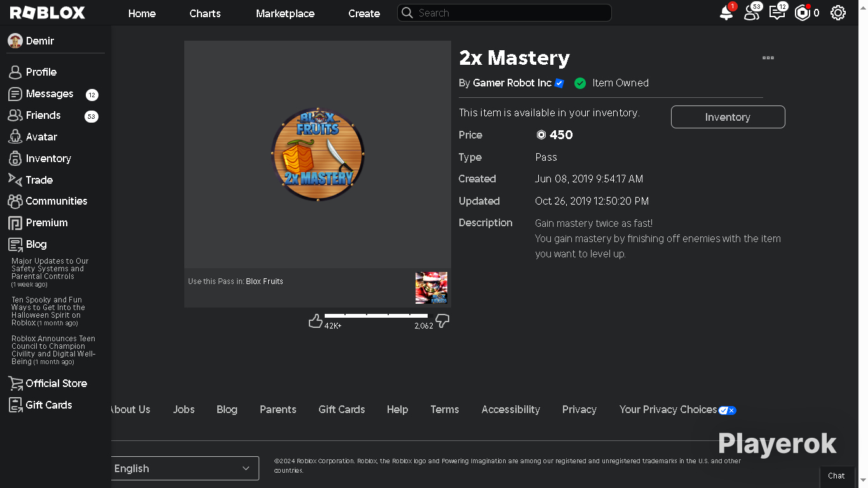Viewport: 868px width, 488px height.
Task: Open messages icon in top bar
Action: 777,13
